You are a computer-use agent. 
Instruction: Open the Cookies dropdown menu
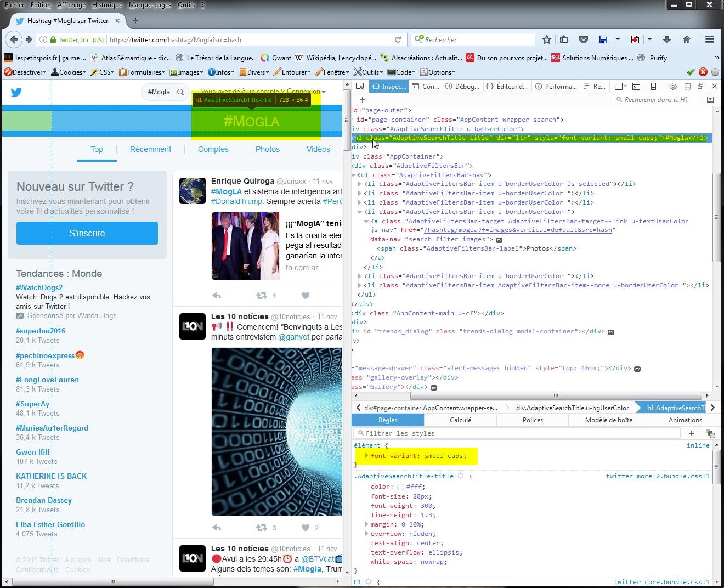tap(69, 72)
